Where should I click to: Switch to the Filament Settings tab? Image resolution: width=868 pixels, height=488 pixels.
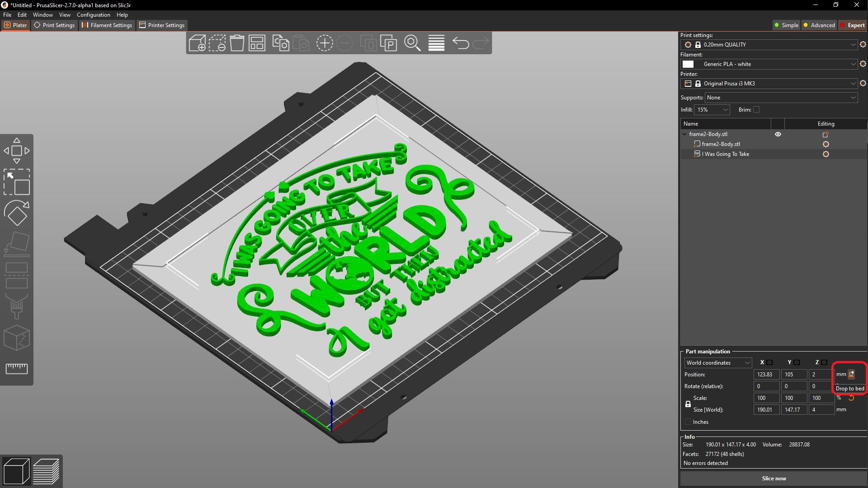(x=107, y=25)
